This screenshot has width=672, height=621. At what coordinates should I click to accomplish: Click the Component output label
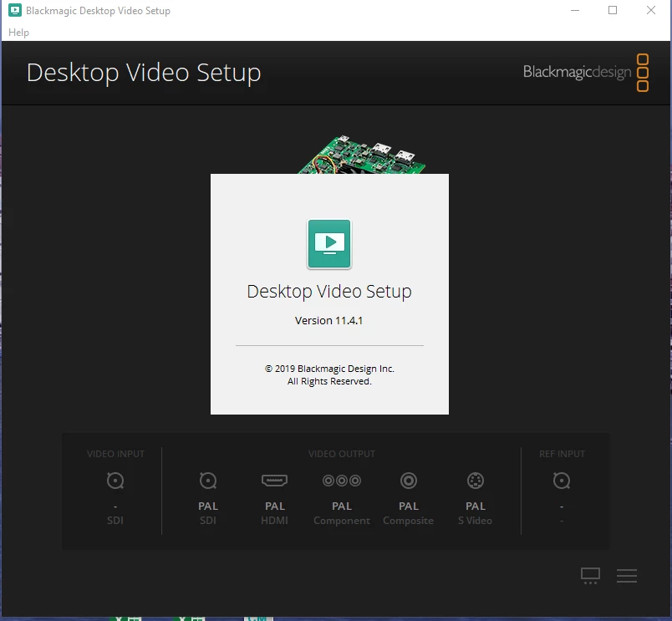(342, 521)
